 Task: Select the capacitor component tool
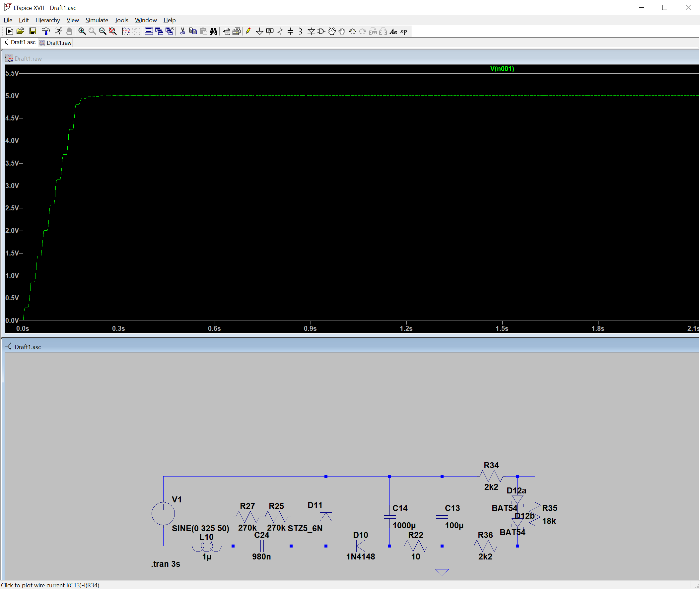click(x=290, y=32)
